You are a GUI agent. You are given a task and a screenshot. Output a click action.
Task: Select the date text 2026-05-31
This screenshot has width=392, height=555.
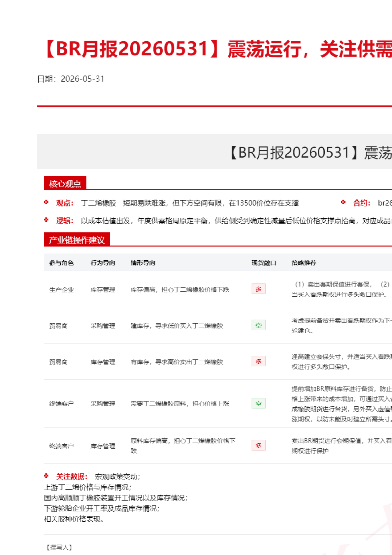82,79
